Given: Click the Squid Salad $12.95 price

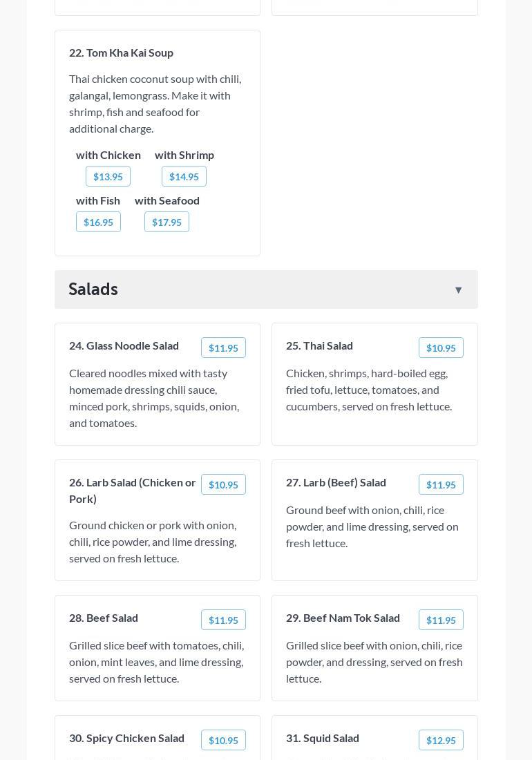Looking at the screenshot, I should tap(441, 741).
